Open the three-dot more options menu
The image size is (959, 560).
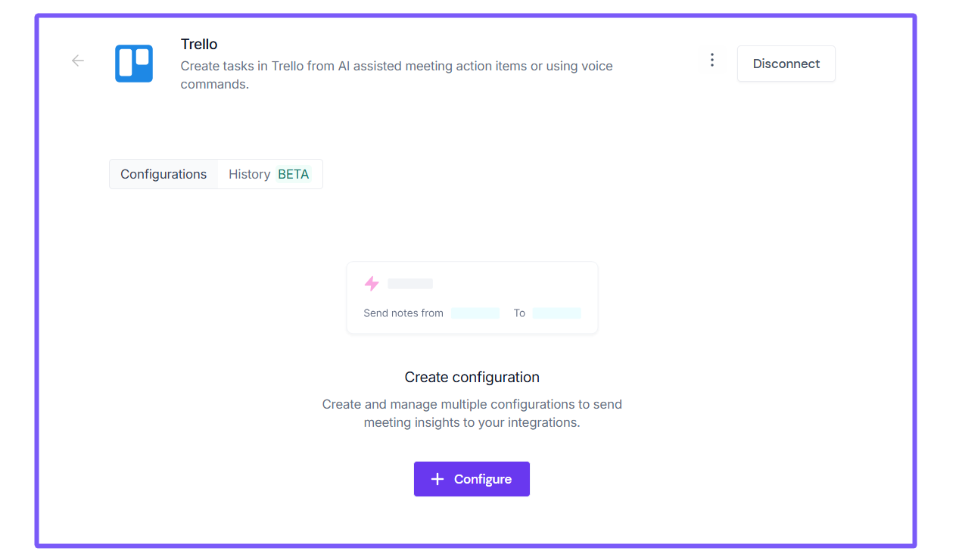click(x=711, y=61)
